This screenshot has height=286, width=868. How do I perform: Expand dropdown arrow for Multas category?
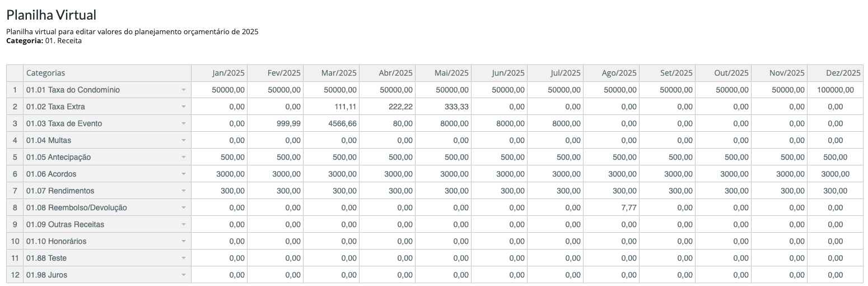click(184, 140)
